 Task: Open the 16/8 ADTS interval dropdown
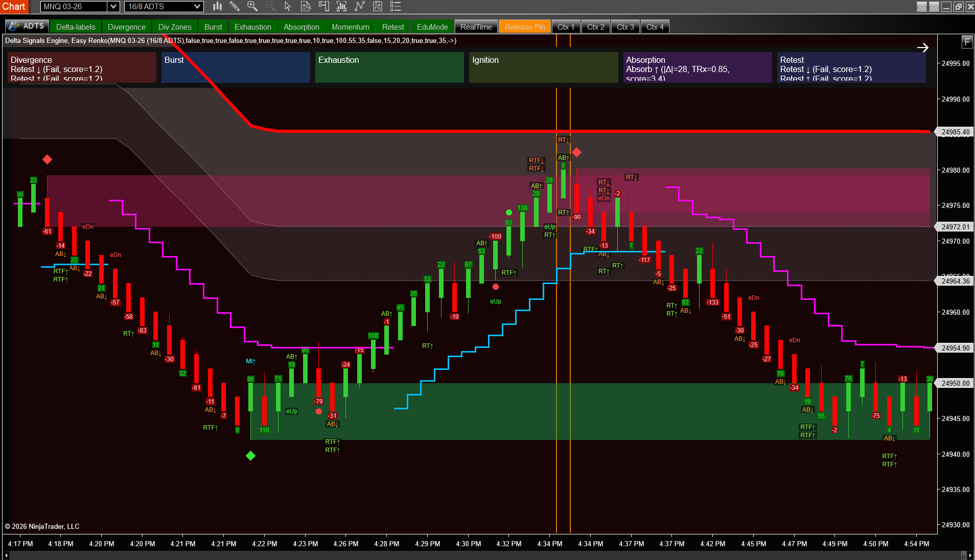click(163, 7)
